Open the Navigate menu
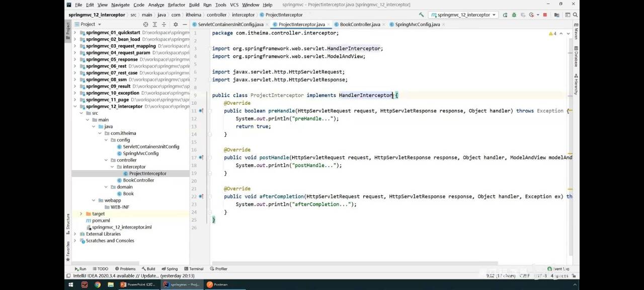Viewport: 644px width, 290px height. coord(120,5)
